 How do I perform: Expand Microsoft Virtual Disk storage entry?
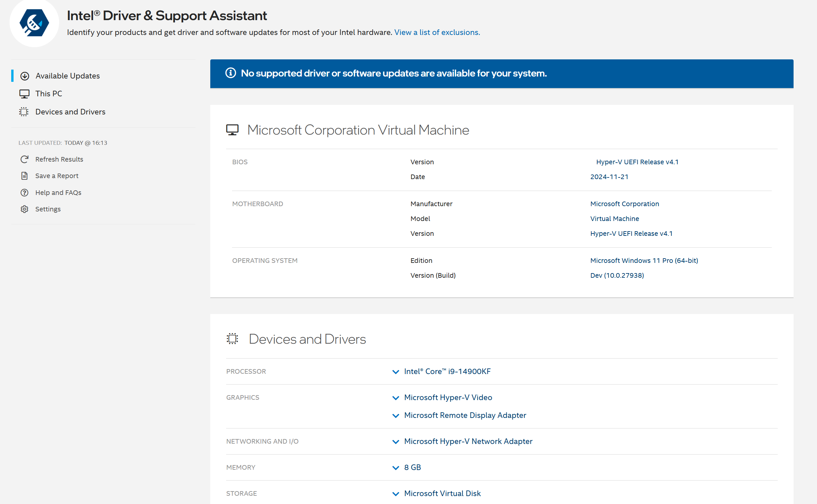[396, 494]
